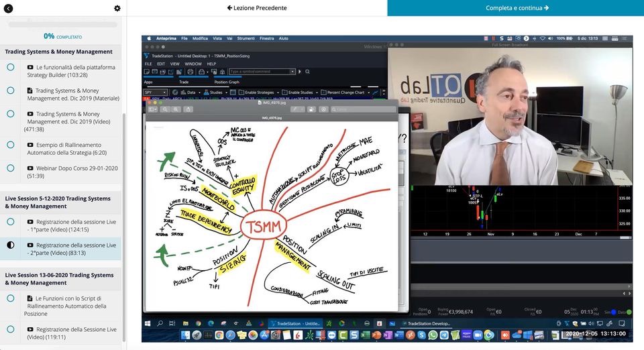Open the macOS Anteprima menu
The height and width of the screenshot is (350, 644).
(166, 39)
